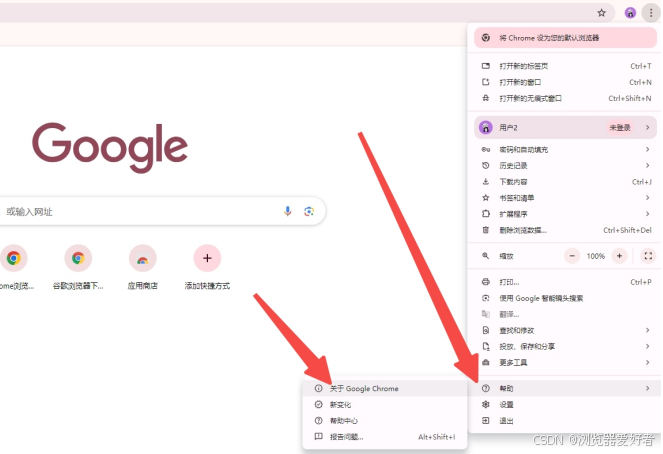Open a new tab from the menu
Image resolution: width=663 pixels, height=454 pixels.
565,66
